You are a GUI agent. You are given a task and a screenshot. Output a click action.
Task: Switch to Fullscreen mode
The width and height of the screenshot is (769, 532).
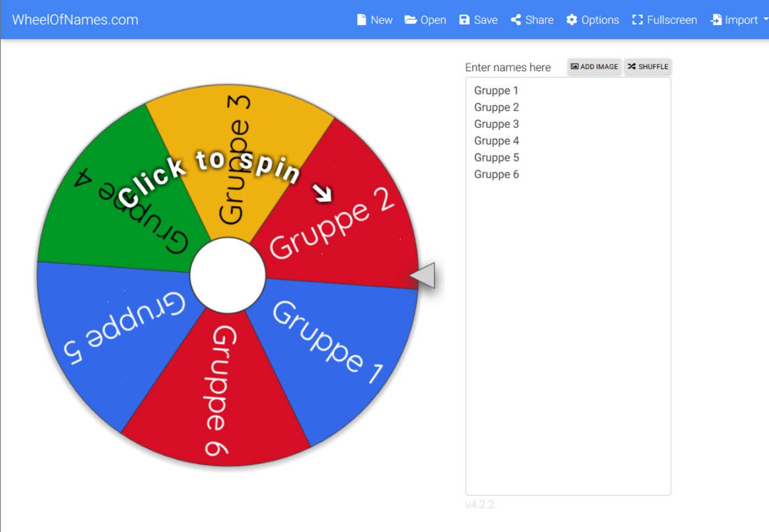665,20
